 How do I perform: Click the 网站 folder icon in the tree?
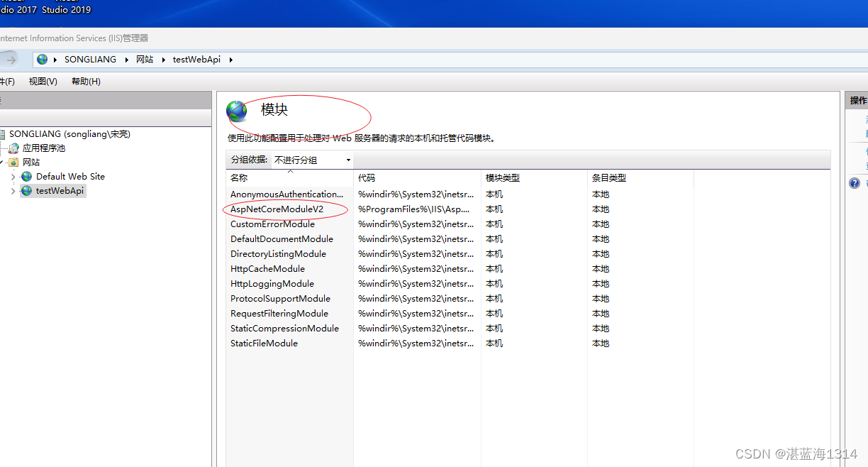(x=13, y=162)
